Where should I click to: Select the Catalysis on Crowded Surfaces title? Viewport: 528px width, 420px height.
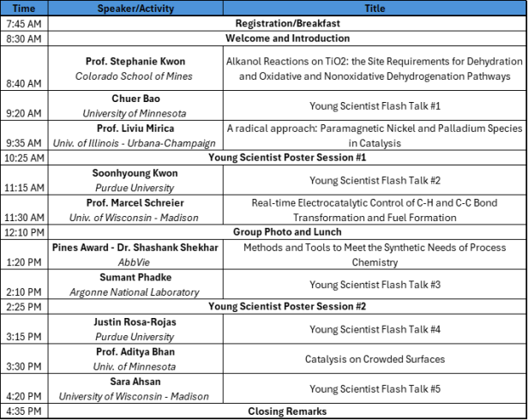374,359
